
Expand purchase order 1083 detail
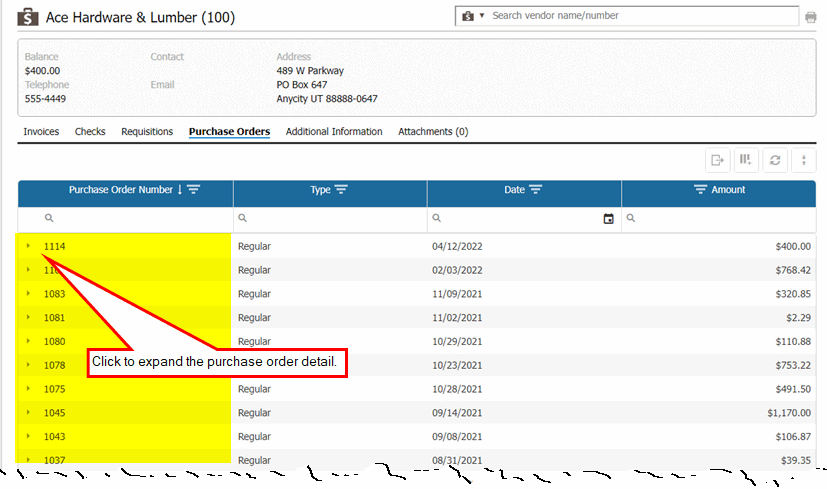28,293
